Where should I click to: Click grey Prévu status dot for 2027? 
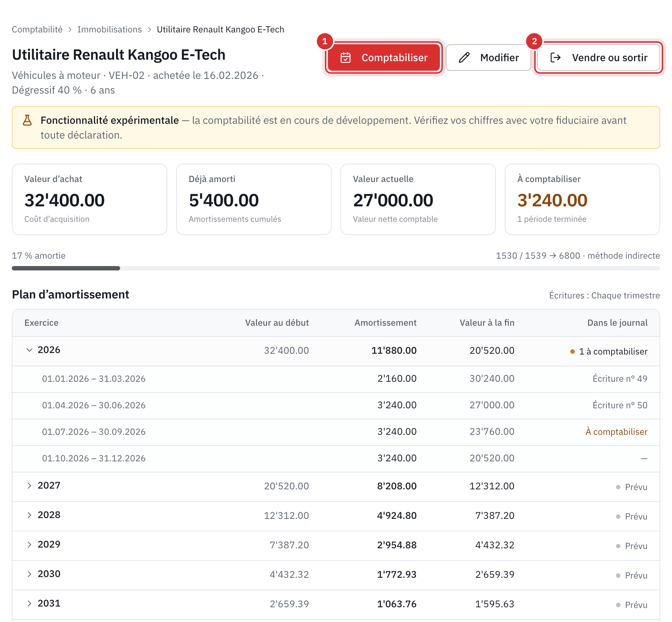tap(618, 487)
